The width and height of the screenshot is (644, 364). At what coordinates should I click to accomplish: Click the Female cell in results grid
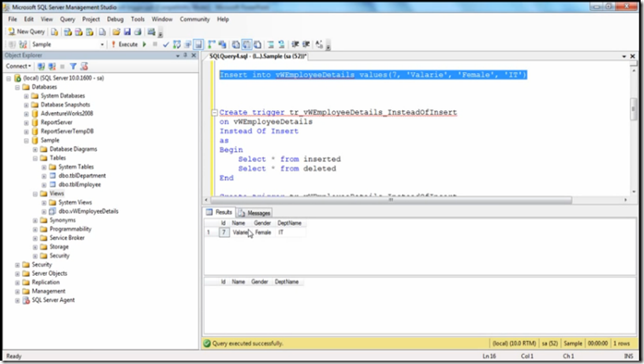(264, 232)
